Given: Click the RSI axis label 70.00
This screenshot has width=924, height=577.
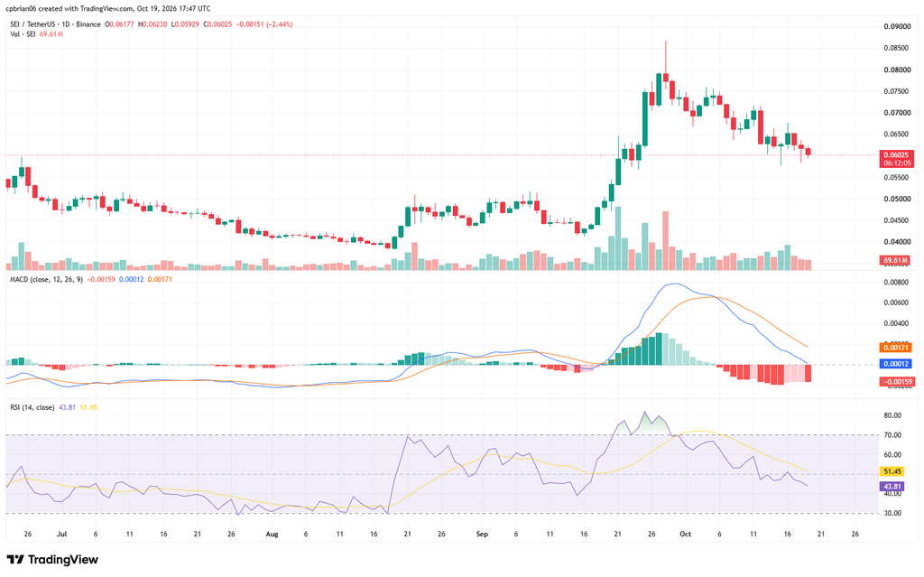Looking at the screenshot, I should click(892, 435).
